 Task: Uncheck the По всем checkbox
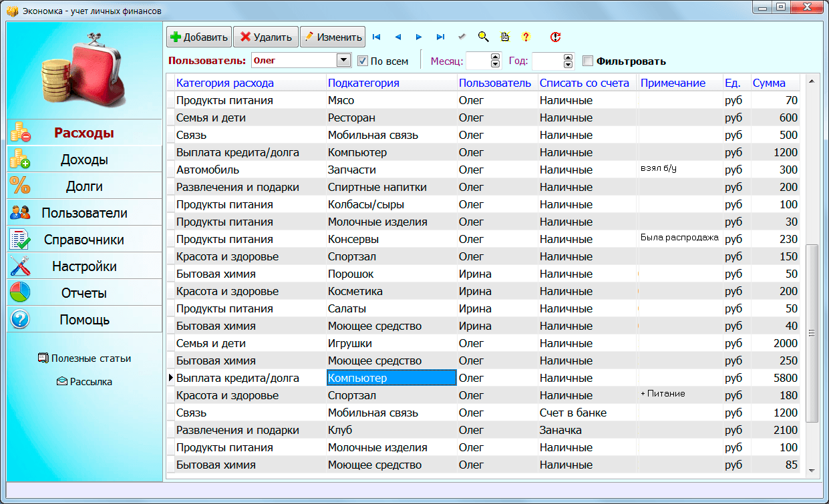[x=363, y=61]
